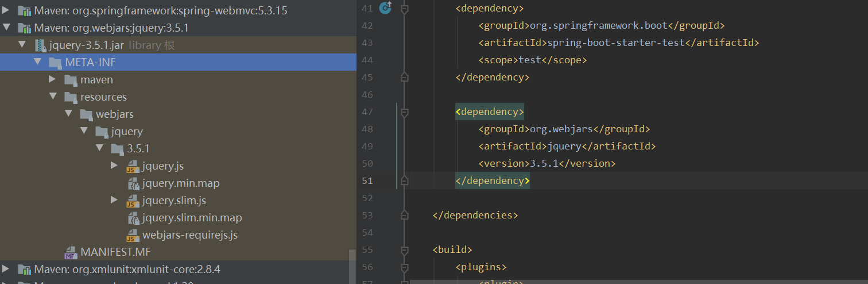Click the jquery.slim.js JavaScript file icon
868x284 pixels.
133,201
